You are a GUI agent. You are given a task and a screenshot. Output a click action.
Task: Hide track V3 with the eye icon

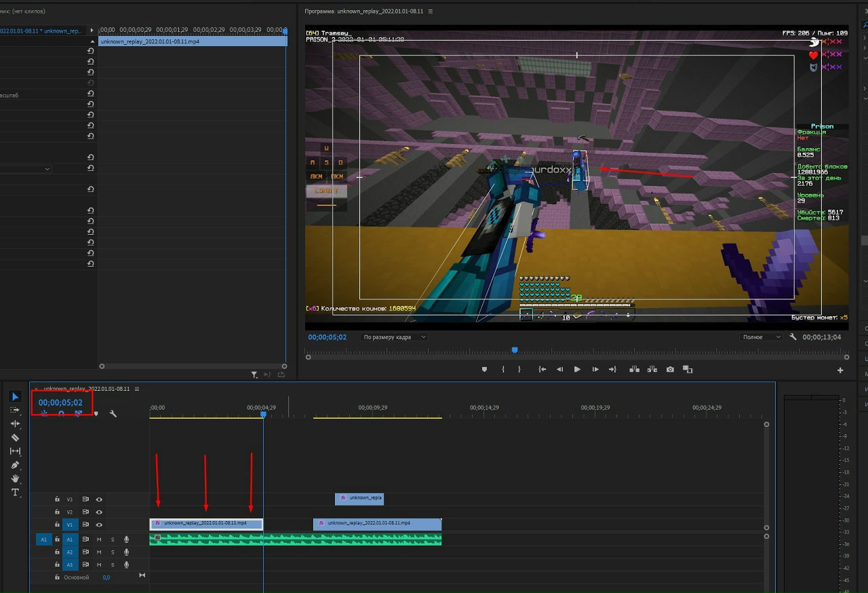coord(99,499)
